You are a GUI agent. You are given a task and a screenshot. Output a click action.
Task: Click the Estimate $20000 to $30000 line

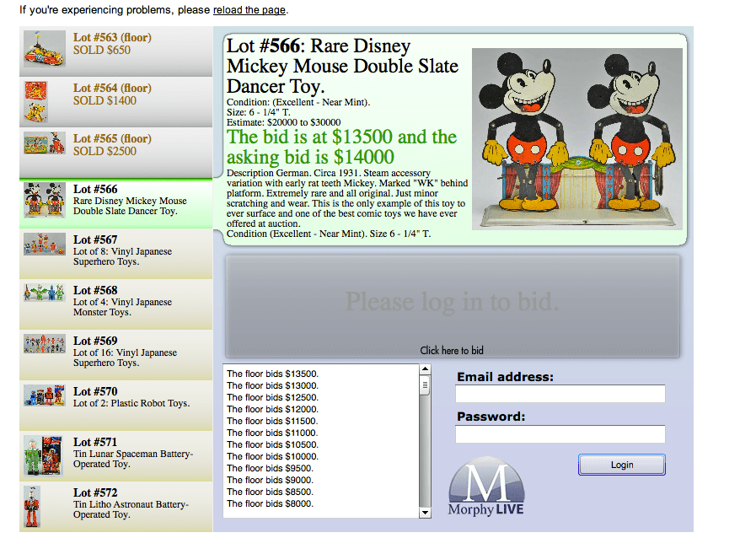coord(283,122)
